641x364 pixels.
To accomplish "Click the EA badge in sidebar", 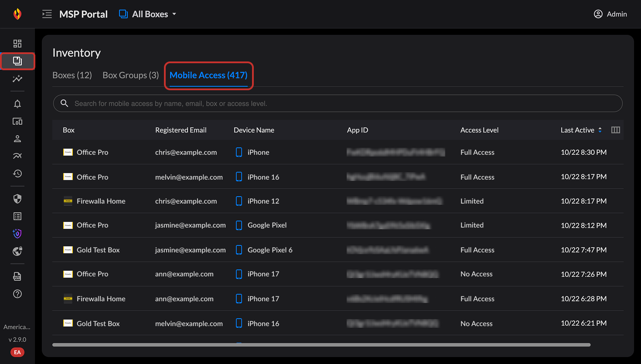I will pyautogui.click(x=17, y=352).
